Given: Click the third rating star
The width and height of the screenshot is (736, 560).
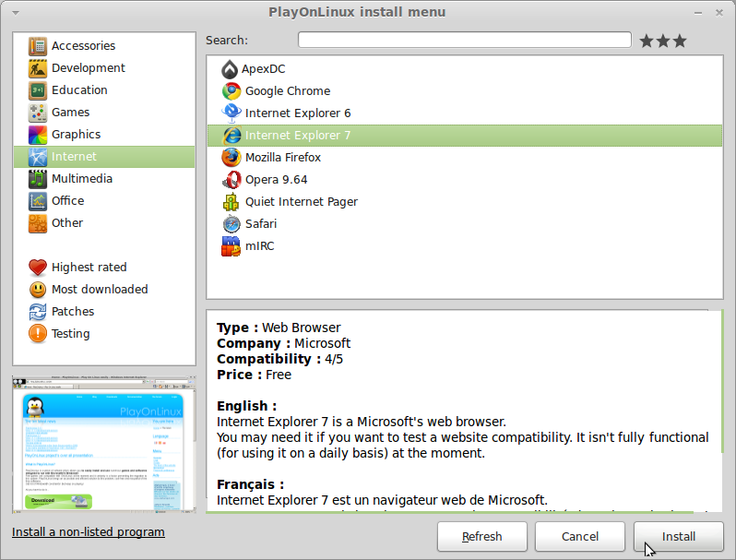Looking at the screenshot, I should [680, 41].
